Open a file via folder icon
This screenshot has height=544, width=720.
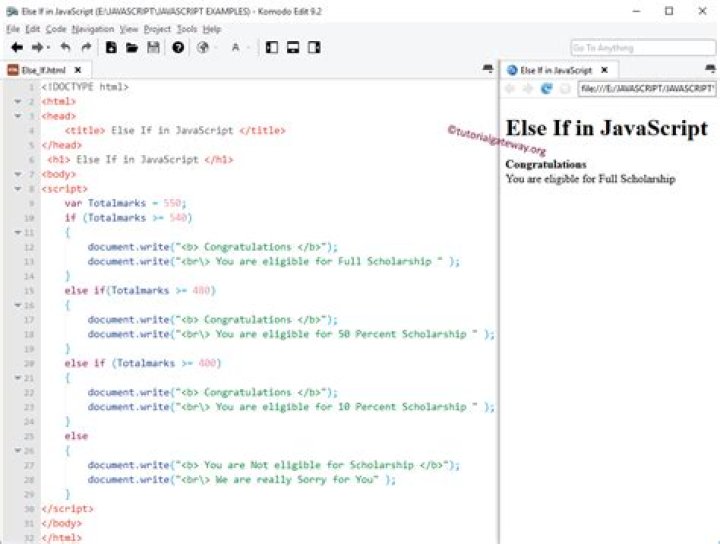pyautogui.click(x=132, y=47)
